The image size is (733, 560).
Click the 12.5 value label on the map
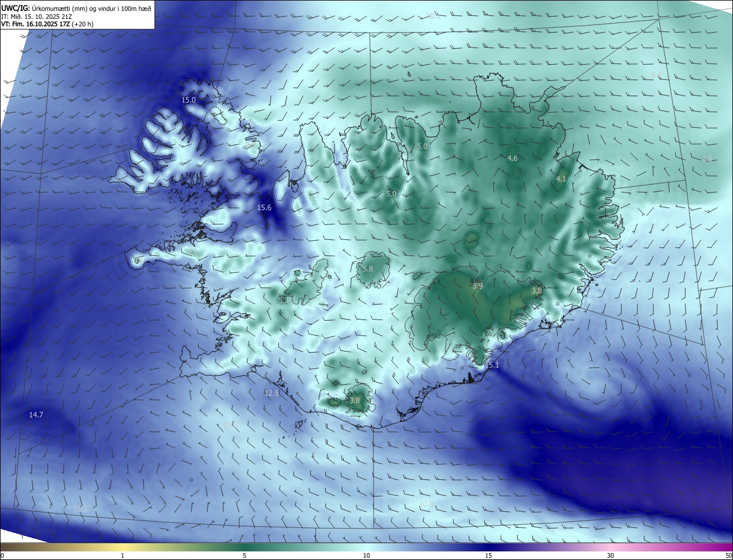click(271, 393)
